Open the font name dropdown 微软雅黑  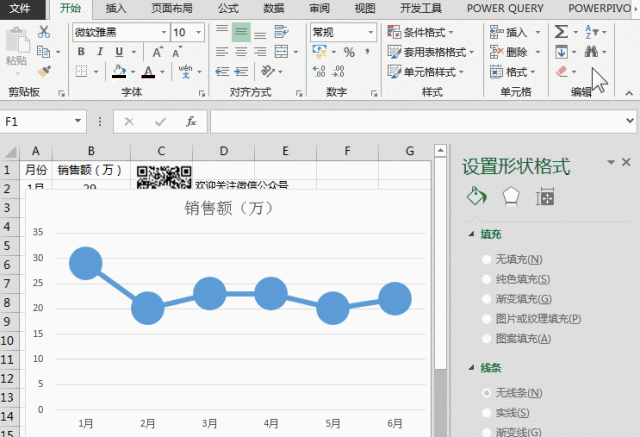click(x=164, y=32)
